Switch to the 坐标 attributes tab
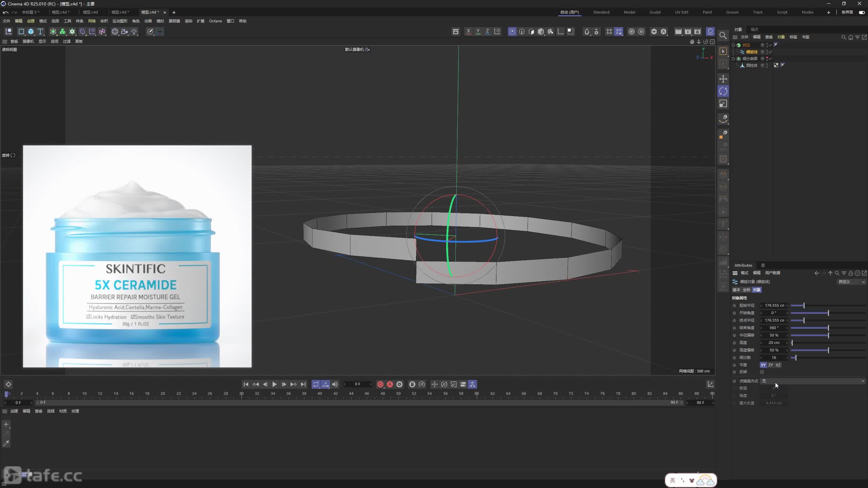Viewport: 868px width, 488px height. 747,290
